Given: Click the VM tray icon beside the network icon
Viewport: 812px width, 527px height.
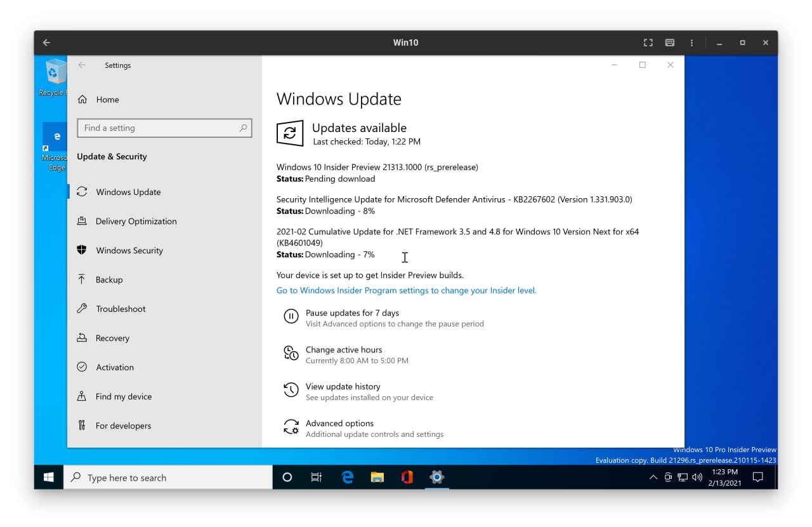Looking at the screenshot, I should [668, 477].
